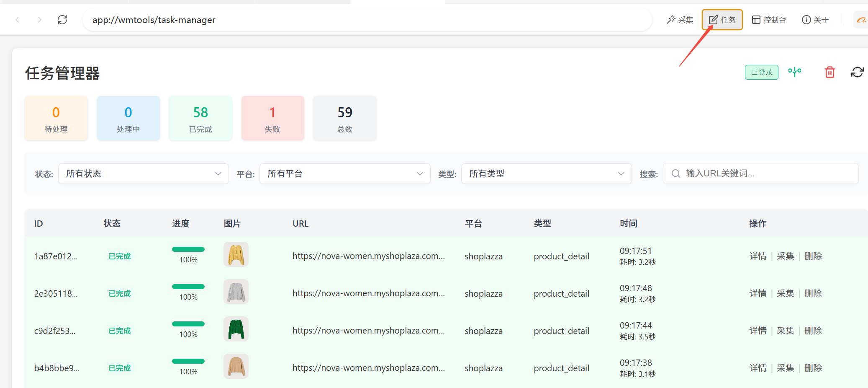
Task: Click 采集 for task c9d2f253
Action: pos(785,331)
